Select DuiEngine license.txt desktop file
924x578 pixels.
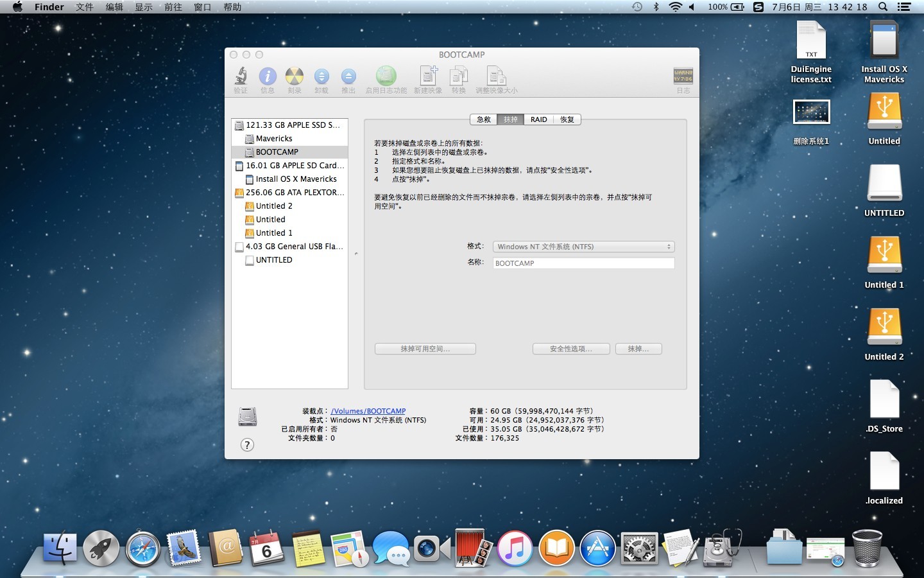pos(811,51)
